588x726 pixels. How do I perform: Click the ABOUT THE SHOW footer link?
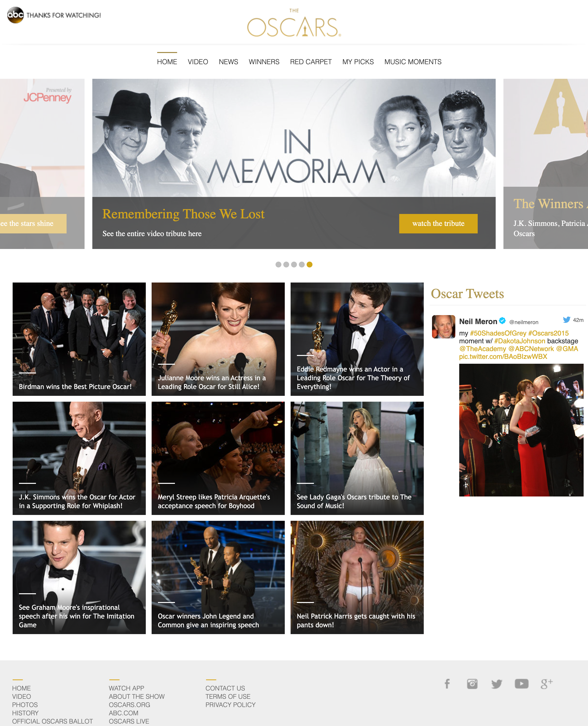pos(137,696)
